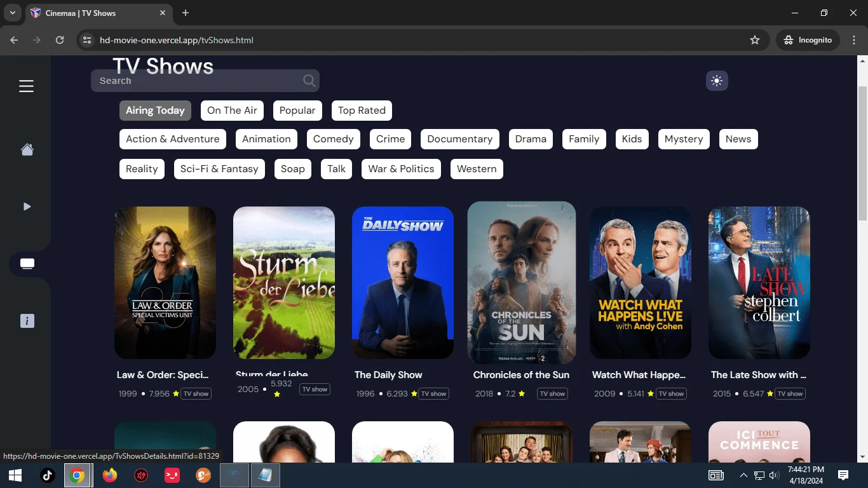Go back to previous page
The width and height of the screenshot is (868, 488).
click(14, 40)
